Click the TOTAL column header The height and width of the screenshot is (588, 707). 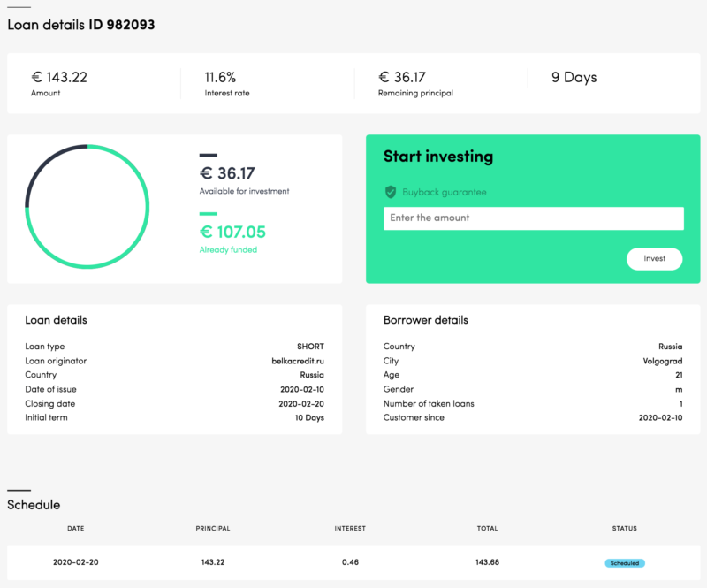click(488, 528)
